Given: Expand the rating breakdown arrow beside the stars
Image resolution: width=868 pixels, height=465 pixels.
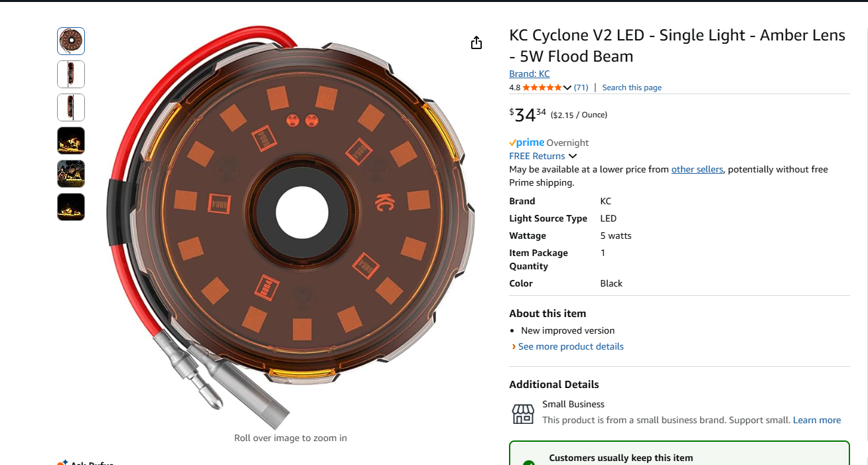Looking at the screenshot, I should [567, 88].
